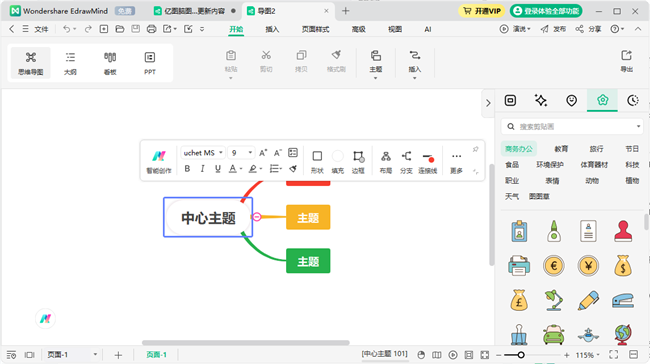Collapse the central topic branch toggle
Screen dimensions: 650x364
point(257,217)
